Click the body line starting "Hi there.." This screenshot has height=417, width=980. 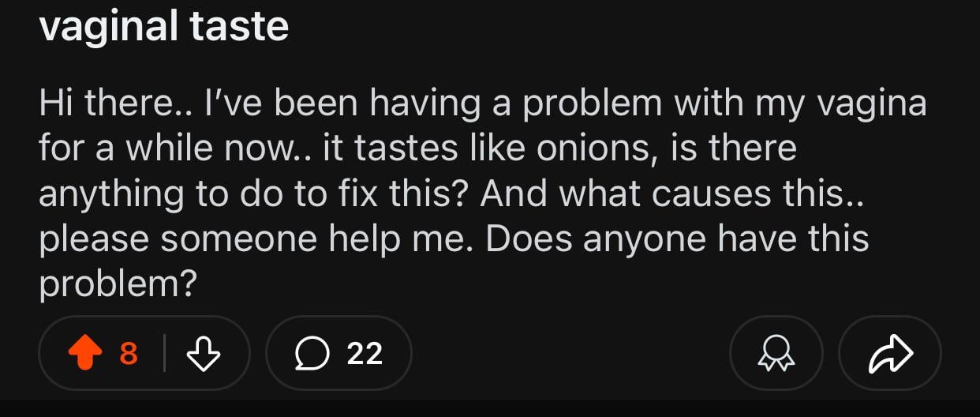tap(482, 103)
